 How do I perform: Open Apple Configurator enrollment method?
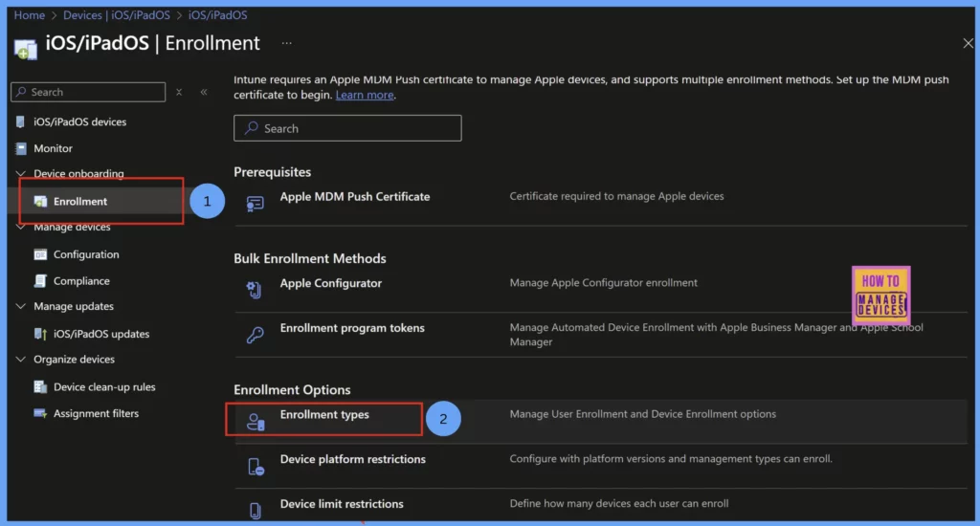pos(330,283)
